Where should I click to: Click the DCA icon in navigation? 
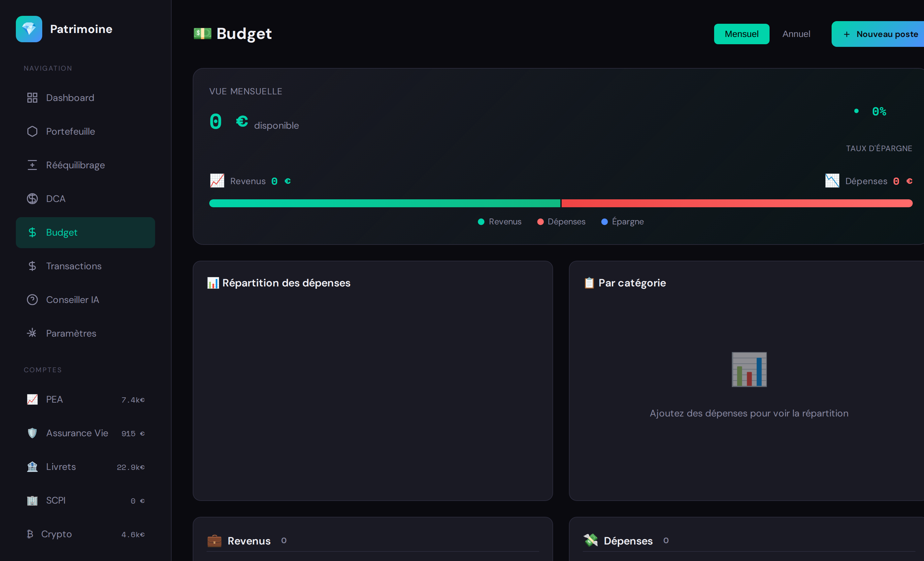(x=32, y=198)
